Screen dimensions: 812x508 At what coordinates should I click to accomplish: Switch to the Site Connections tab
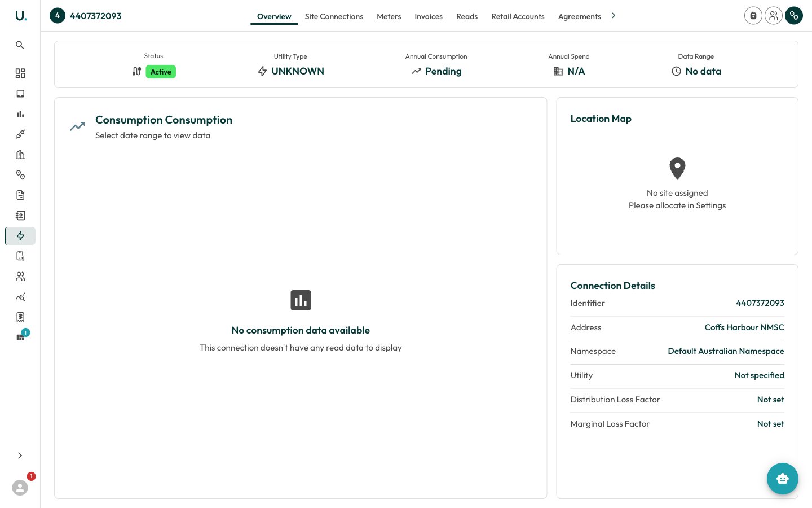click(x=334, y=16)
